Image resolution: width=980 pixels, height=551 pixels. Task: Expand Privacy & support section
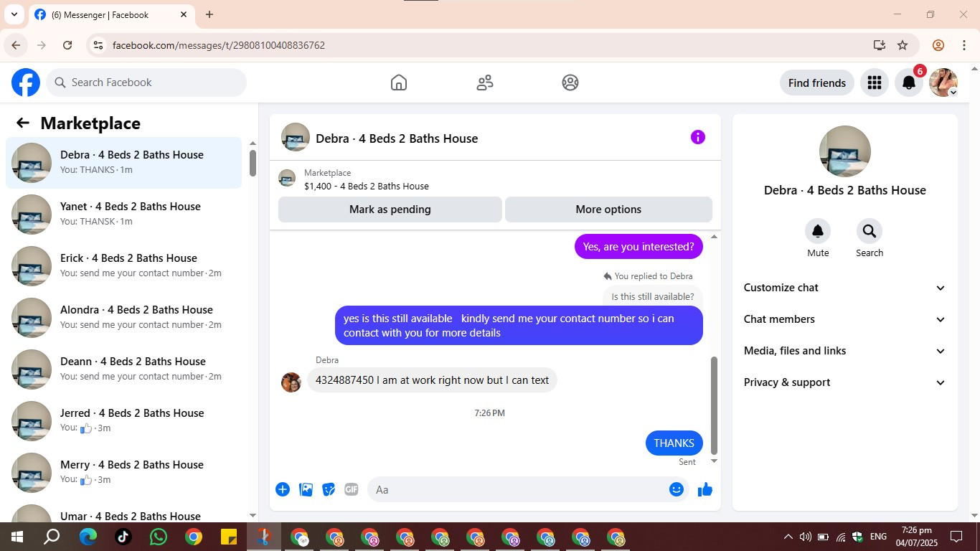tap(844, 382)
